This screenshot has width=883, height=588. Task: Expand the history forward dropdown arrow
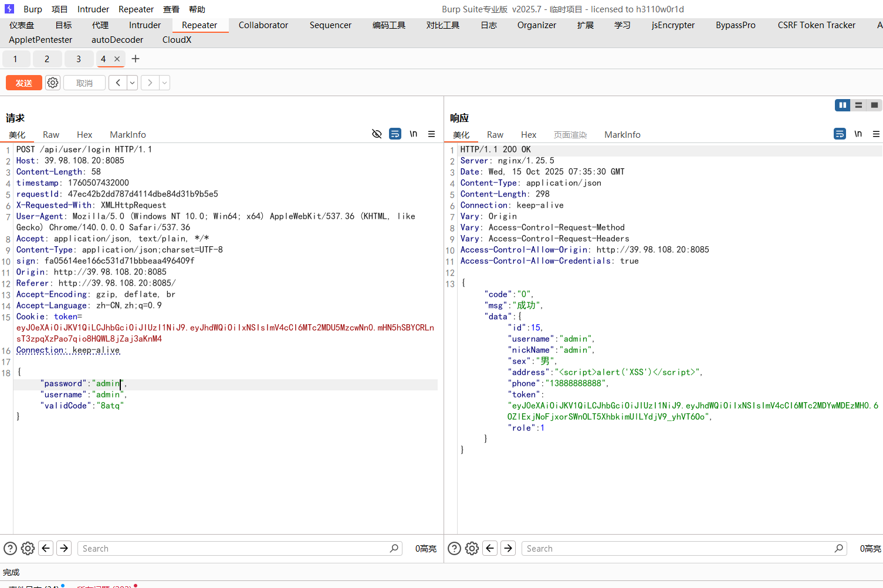(x=165, y=83)
